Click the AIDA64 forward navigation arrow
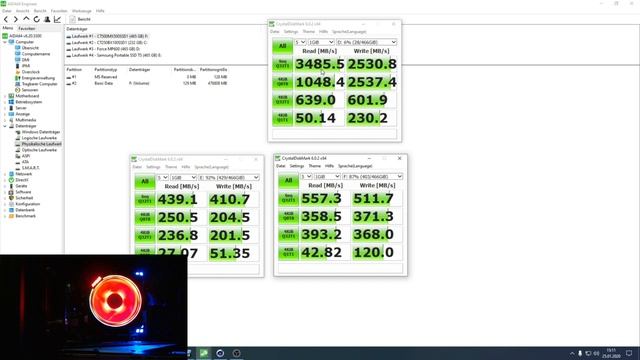The height and width of the screenshot is (360, 640). (16, 19)
